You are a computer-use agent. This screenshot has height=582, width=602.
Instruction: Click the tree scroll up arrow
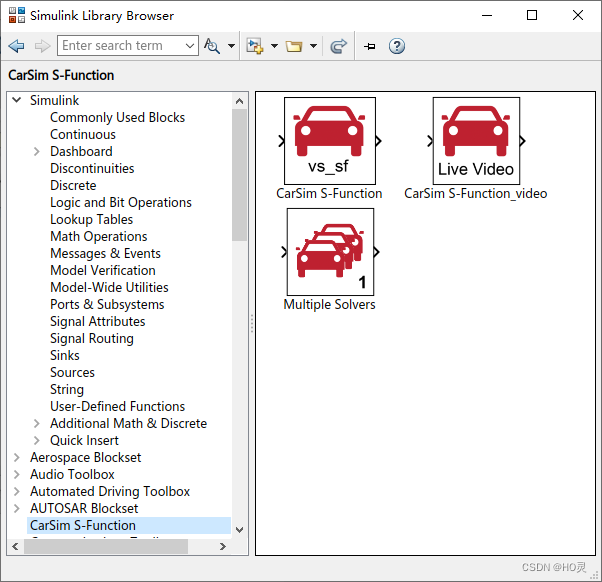click(240, 101)
